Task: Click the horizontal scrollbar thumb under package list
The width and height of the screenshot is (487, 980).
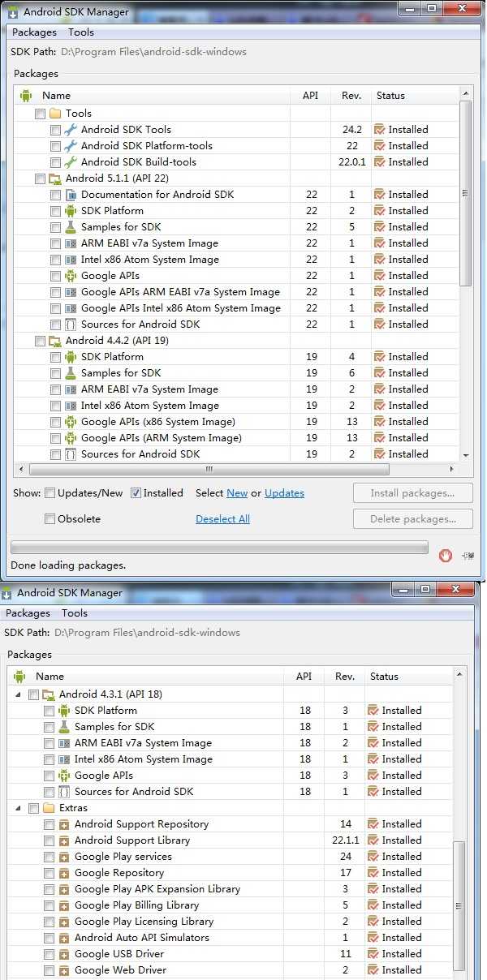Action: (209, 469)
